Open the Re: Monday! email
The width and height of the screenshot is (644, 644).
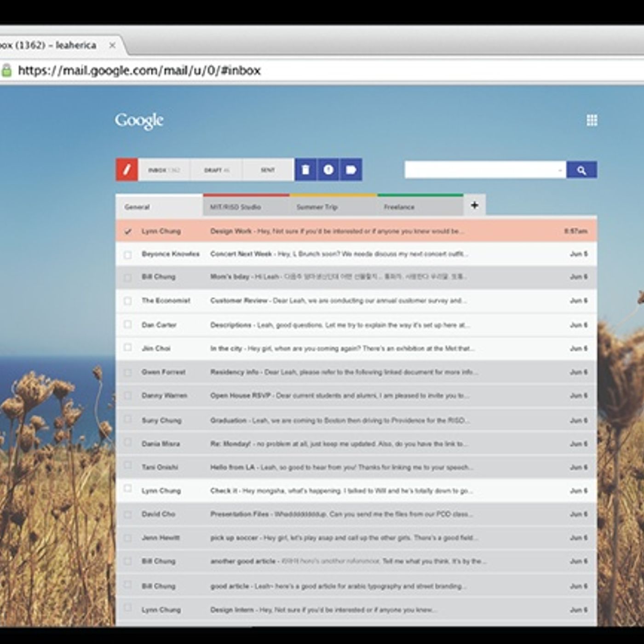click(356, 443)
